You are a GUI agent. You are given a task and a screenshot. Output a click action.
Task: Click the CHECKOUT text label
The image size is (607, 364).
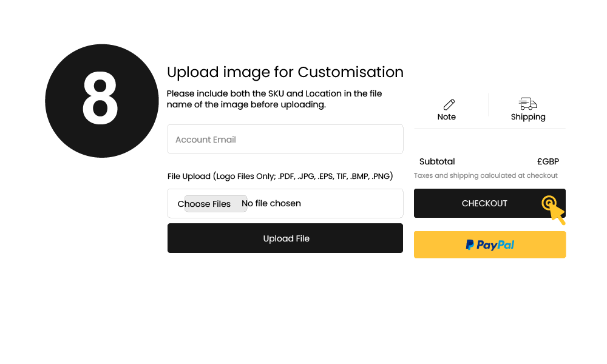pyautogui.click(x=484, y=203)
